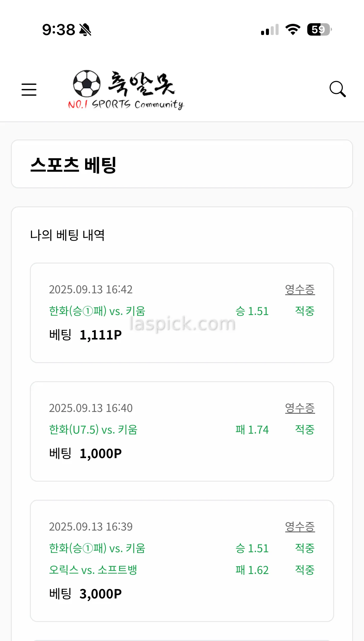This screenshot has width=364, height=641.
Task: Tap the 1,000P bet amount
Action: coord(101,453)
